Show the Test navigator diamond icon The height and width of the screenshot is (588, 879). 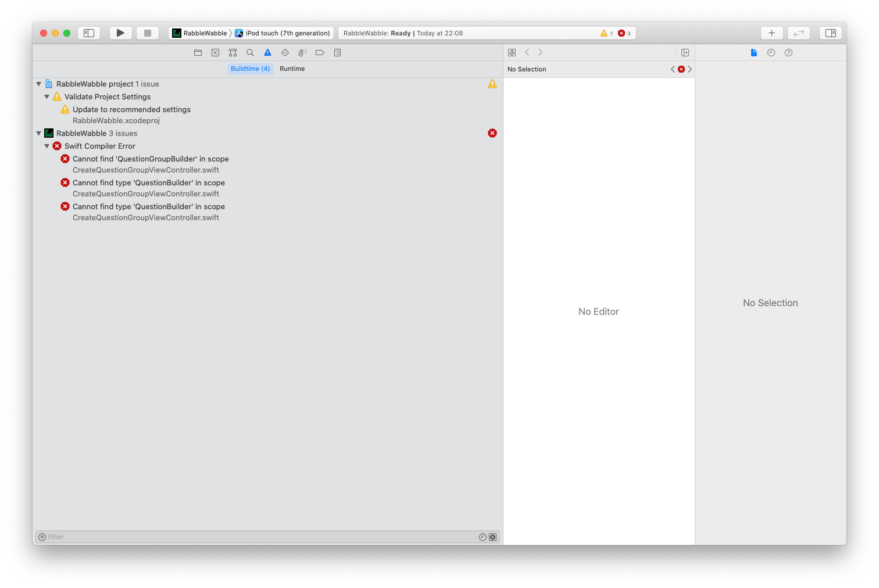pos(285,52)
